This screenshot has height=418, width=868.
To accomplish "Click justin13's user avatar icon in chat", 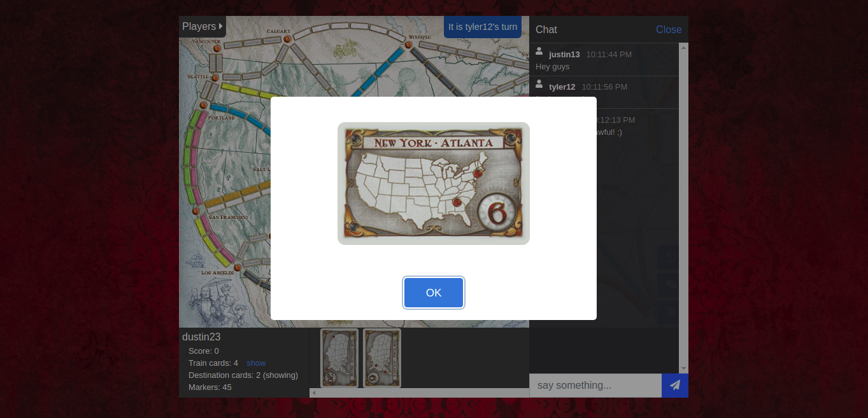I will coord(539,52).
